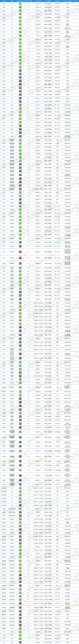Image resolution: width=79 pixels, height=644 pixels.
Task: Click the fuel icon in FORD FIESTA 1.4 LPG row
Action: pyautogui.click(x=20, y=379)
